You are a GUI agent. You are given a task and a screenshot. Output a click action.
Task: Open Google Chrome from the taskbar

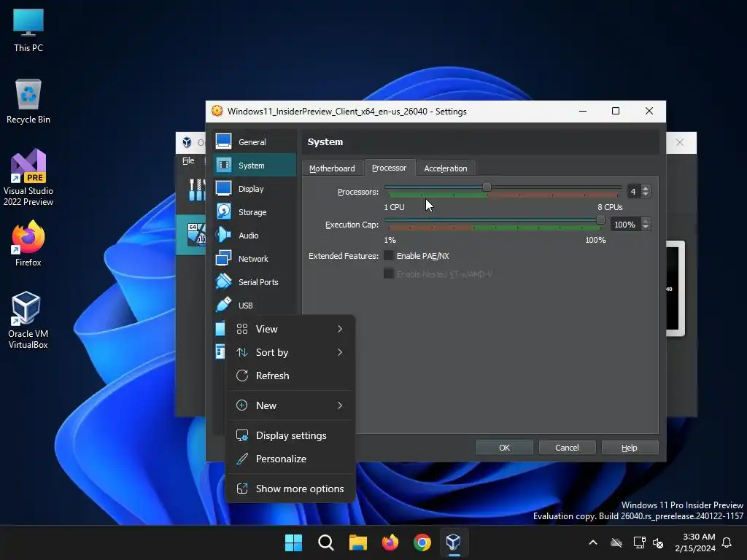pos(422,542)
